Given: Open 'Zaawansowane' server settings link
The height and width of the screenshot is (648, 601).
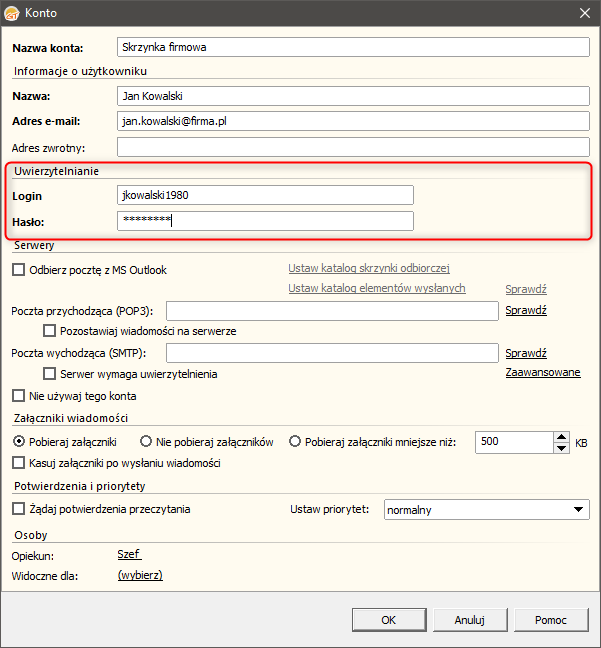Looking at the screenshot, I should coord(543,373).
